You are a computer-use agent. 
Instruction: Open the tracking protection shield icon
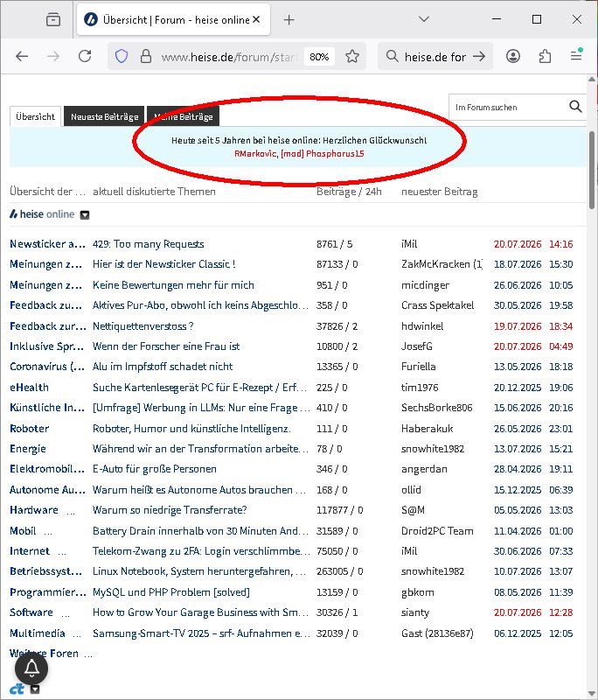click(x=122, y=56)
